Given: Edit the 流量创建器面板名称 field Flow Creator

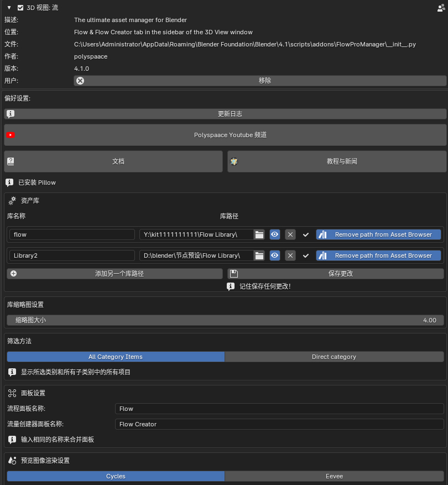Looking at the screenshot, I should tap(279, 424).
